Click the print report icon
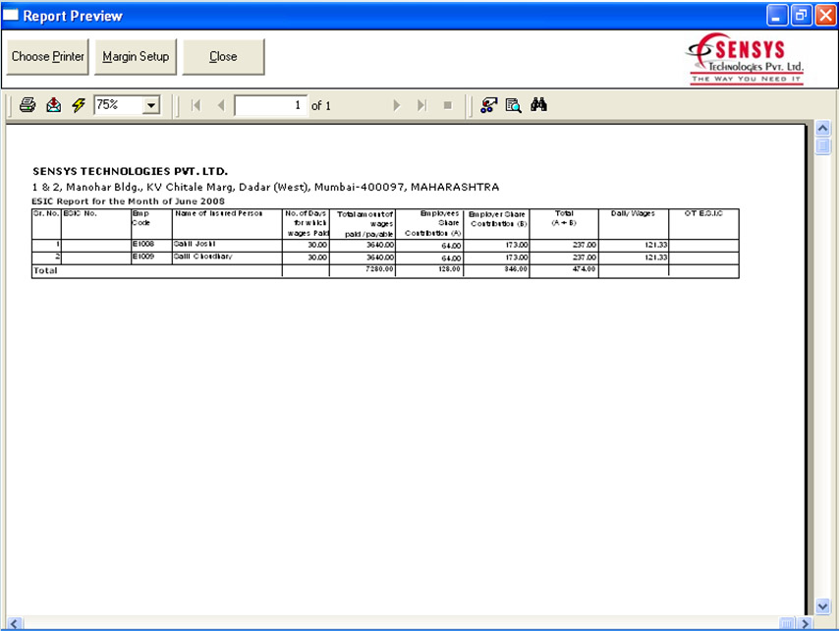This screenshot has width=840, height=631. tap(28, 105)
